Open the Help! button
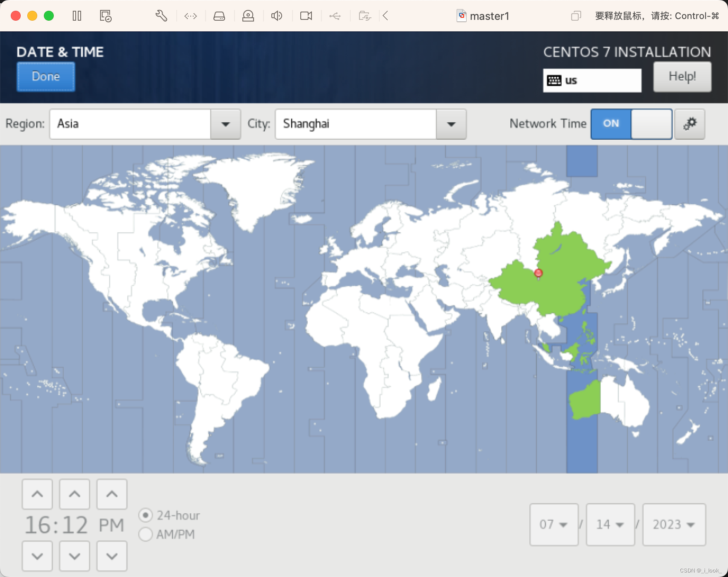 point(682,76)
